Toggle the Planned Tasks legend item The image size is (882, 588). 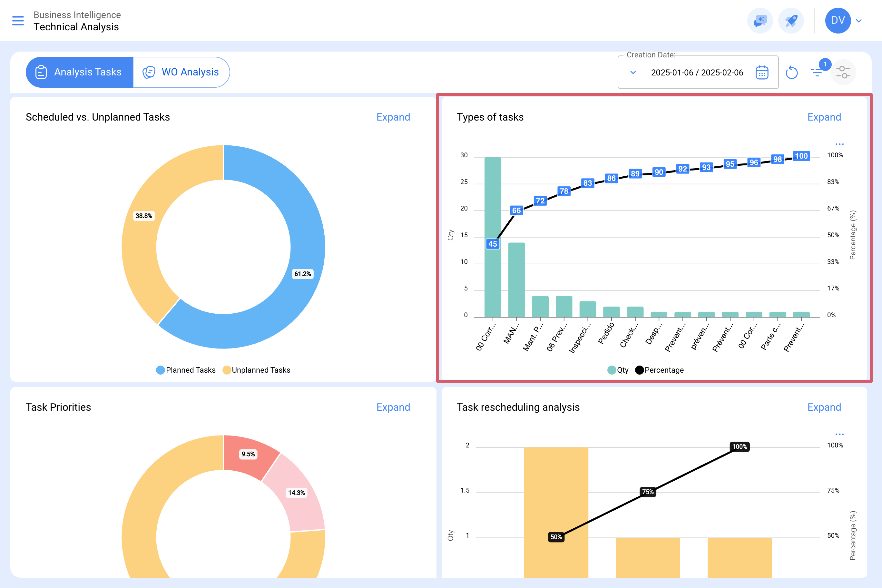[186, 370]
